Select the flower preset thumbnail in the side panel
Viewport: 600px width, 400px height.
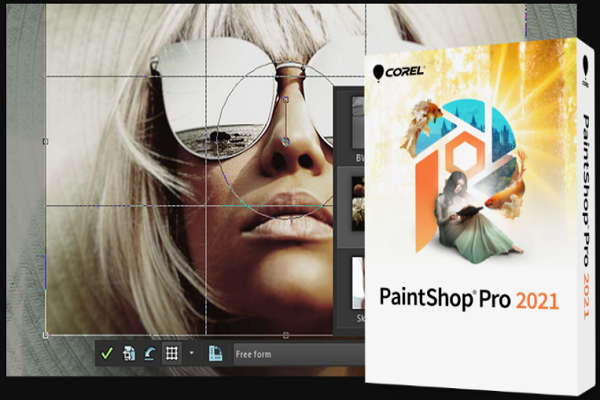358,203
